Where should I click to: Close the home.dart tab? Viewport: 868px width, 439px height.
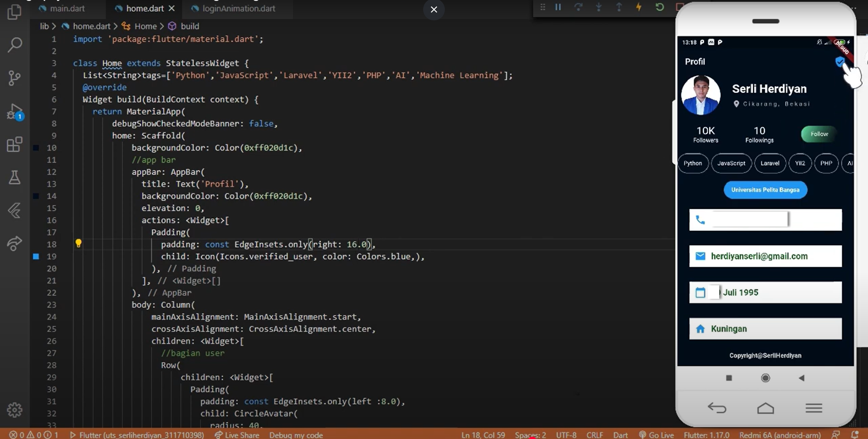pos(172,9)
